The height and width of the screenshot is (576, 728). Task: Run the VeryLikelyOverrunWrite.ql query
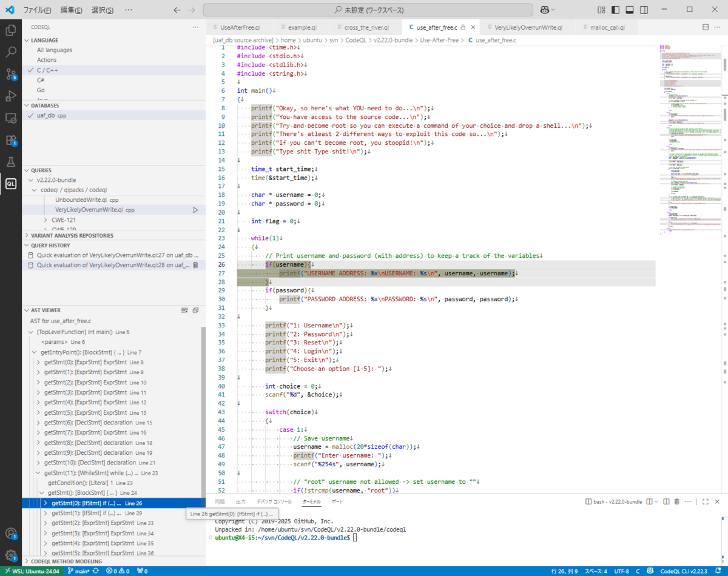[x=195, y=210]
